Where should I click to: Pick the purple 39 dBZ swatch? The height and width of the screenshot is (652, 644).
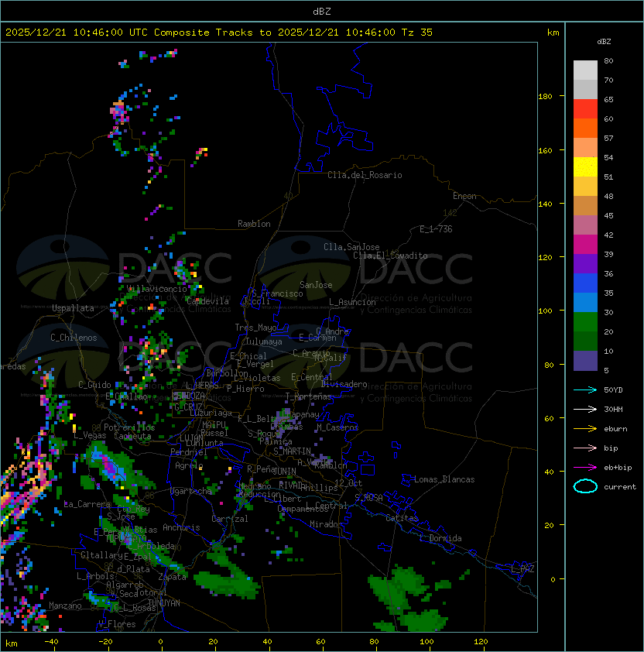585,263
